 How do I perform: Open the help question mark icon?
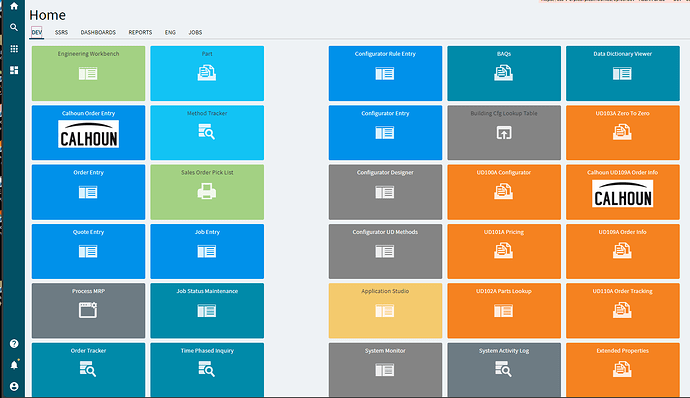point(14,343)
